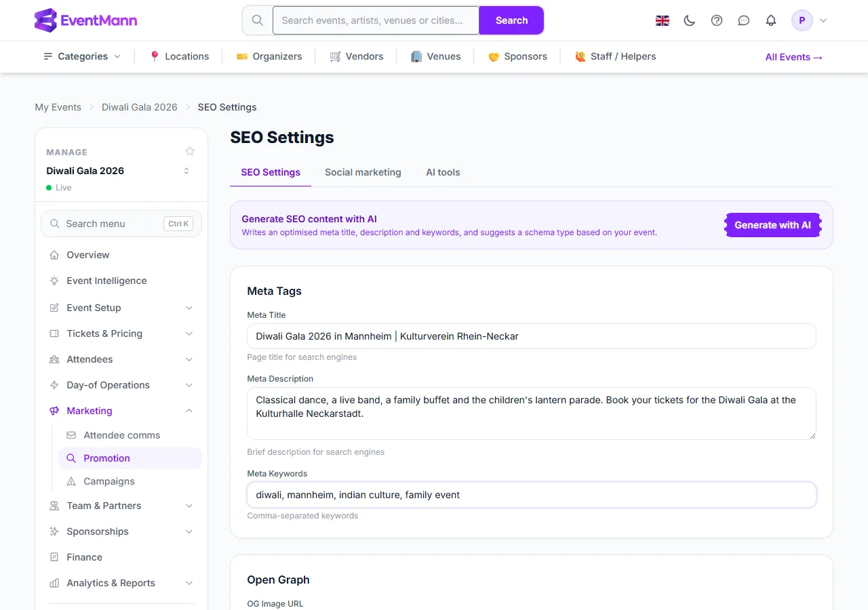Go to Locations
Viewport: 868px width, 610px height.
point(179,56)
